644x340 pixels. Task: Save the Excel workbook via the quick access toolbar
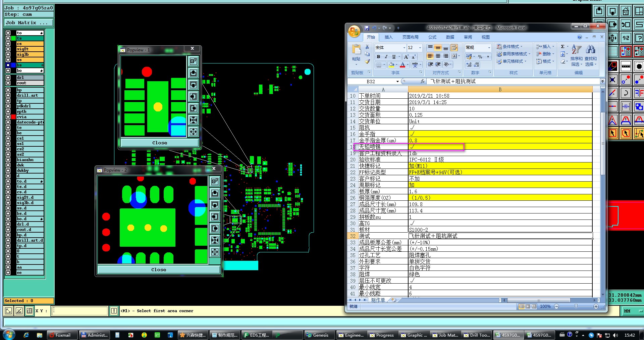(x=367, y=28)
